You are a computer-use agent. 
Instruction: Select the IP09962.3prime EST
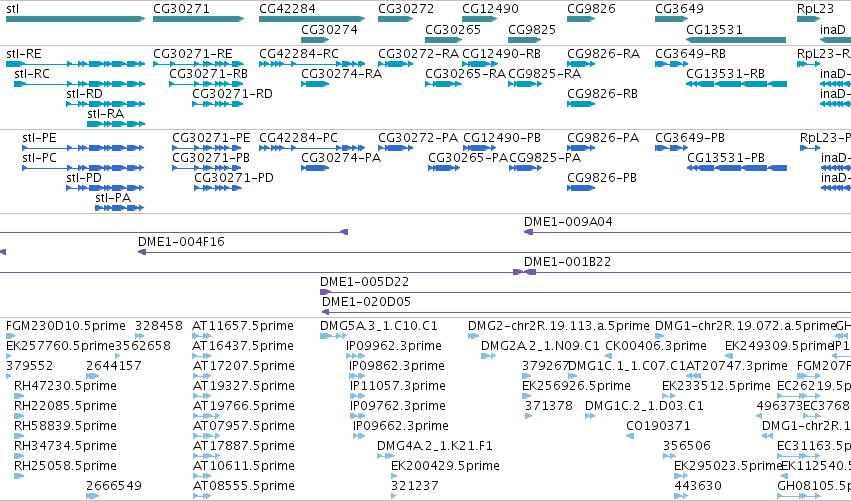355,356
